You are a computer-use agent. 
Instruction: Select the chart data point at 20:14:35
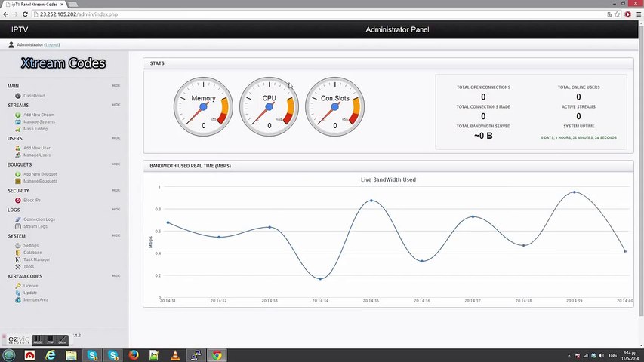371,201
